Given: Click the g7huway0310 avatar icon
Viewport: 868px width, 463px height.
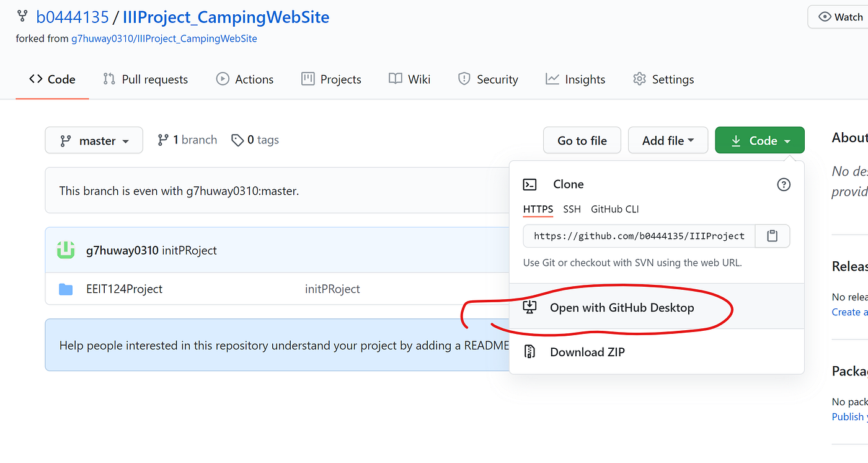Looking at the screenshot, I should [x=66, y=250].
